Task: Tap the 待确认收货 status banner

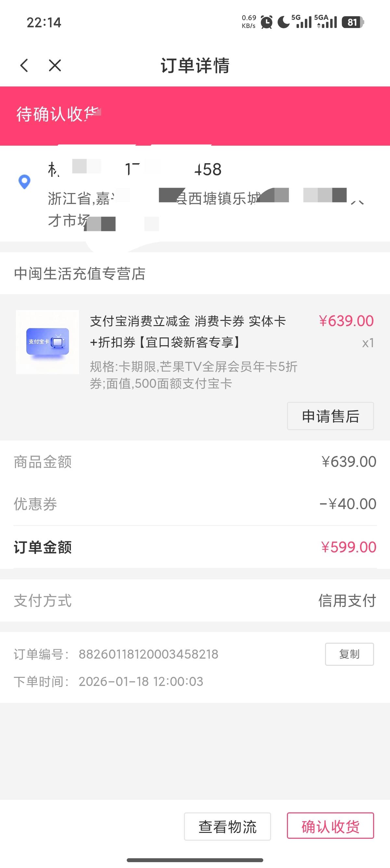Action: pyautogui.click(x=195, y=115)
